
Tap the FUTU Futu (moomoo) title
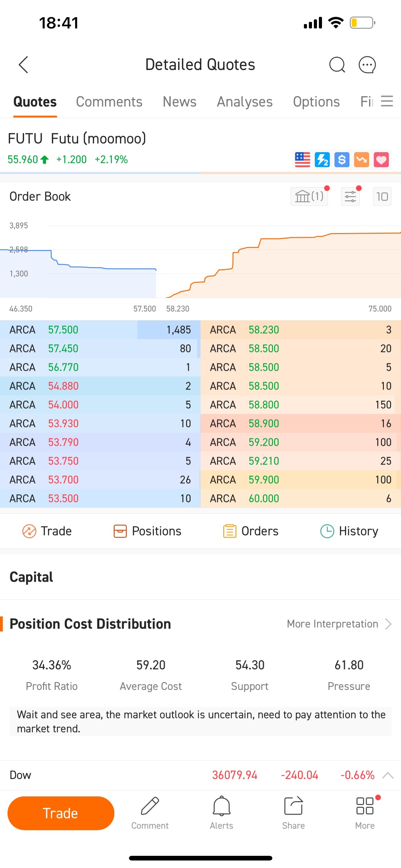click(x=77, y=138)
